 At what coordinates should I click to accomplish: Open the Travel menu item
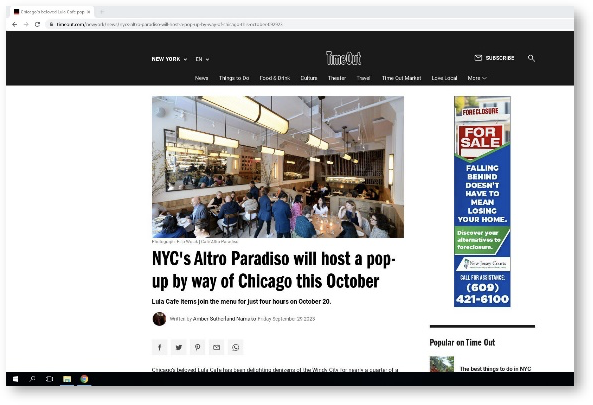coord(363,78)
